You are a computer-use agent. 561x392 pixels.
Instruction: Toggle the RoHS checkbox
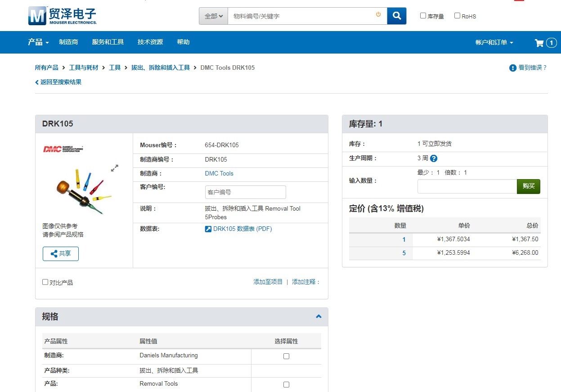[x=457, y=16]
